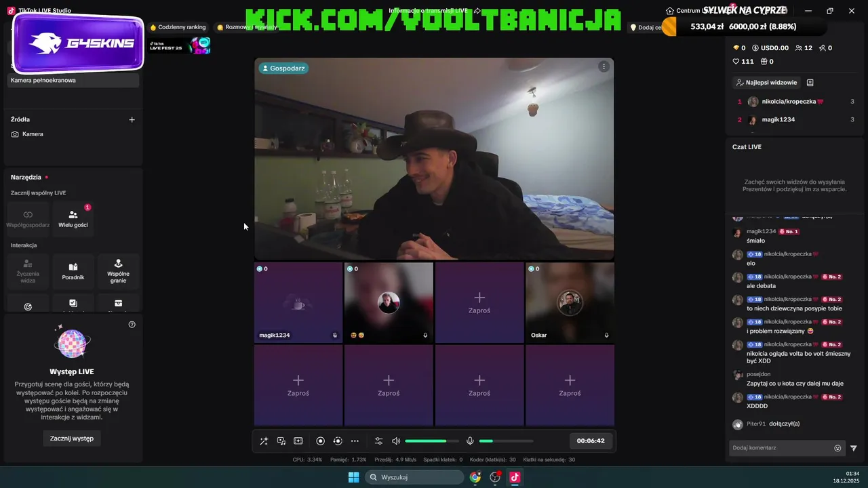
Task: Click chat message 'ale debata'
Action: click(x=761, y=286)
